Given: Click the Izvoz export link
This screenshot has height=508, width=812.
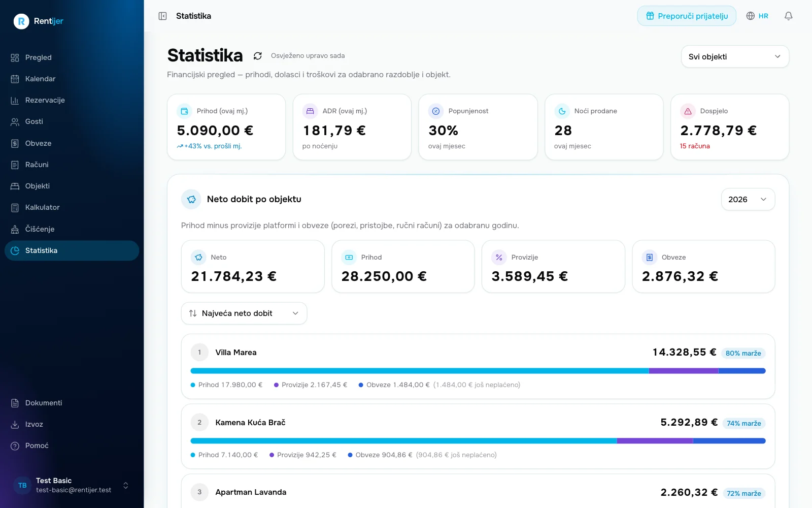Looking at the screenshot, I should click(72, 424).
